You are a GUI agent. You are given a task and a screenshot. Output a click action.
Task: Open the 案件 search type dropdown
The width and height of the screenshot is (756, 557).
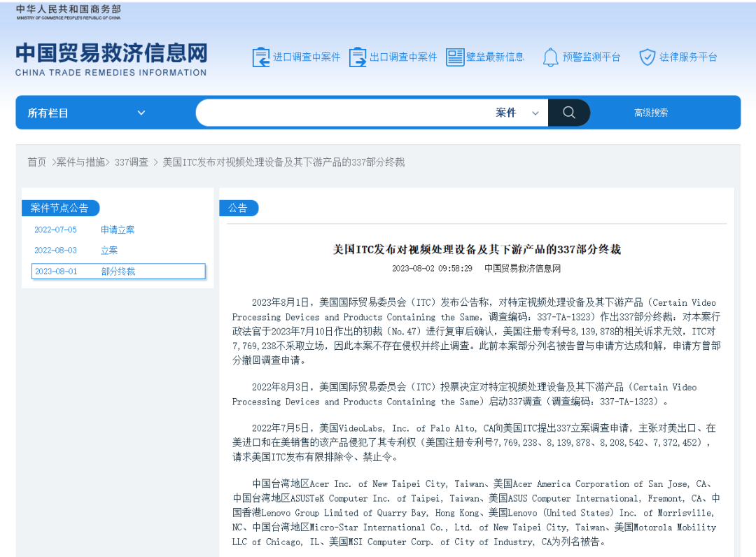click(x=517, y=113)
